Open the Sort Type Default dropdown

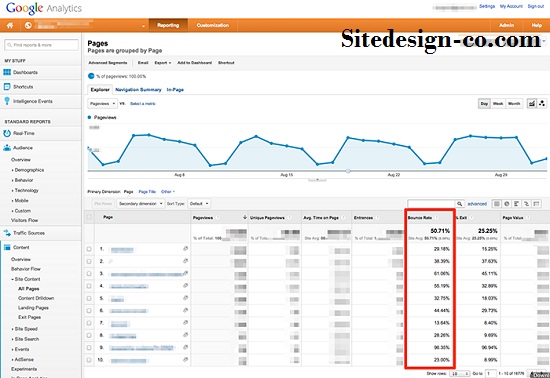tap(199, 204)
